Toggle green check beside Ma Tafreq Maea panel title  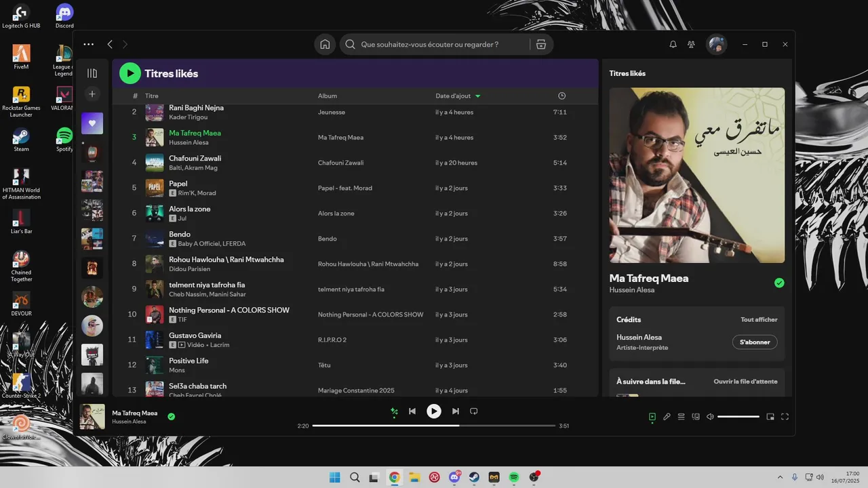[x=779, y=283]
